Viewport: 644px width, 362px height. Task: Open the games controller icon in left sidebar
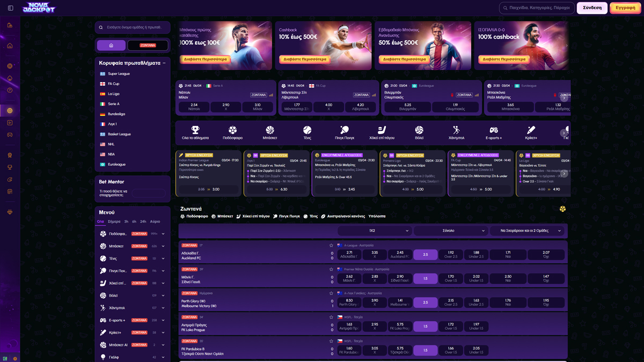tap(9, 135)
